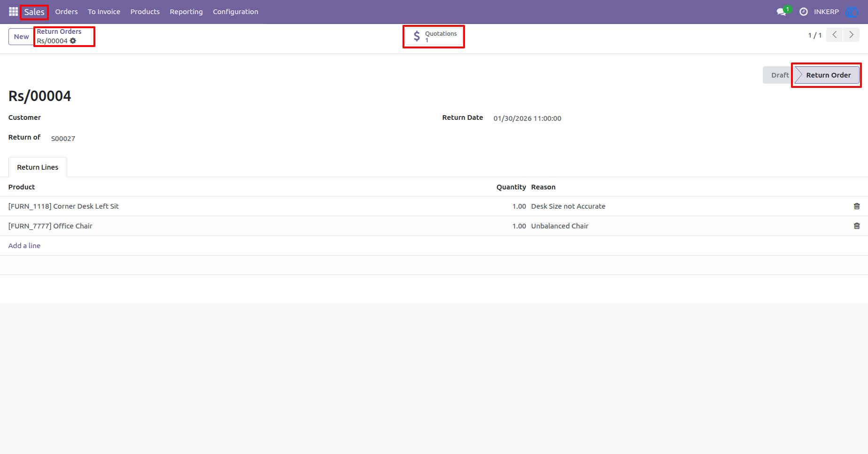Open the To Invoice menu
This screenshot has width=868, height=454.
pos(104,12)
